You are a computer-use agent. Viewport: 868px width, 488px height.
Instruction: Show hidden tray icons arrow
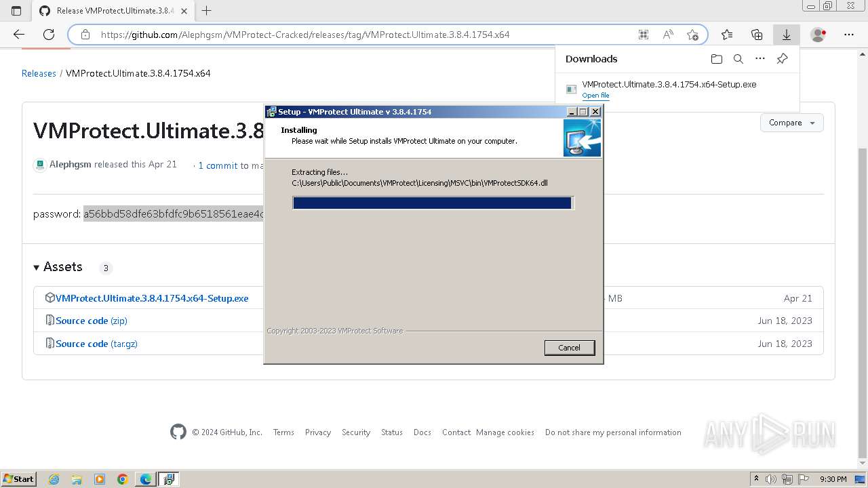click(x=756, y=479)
